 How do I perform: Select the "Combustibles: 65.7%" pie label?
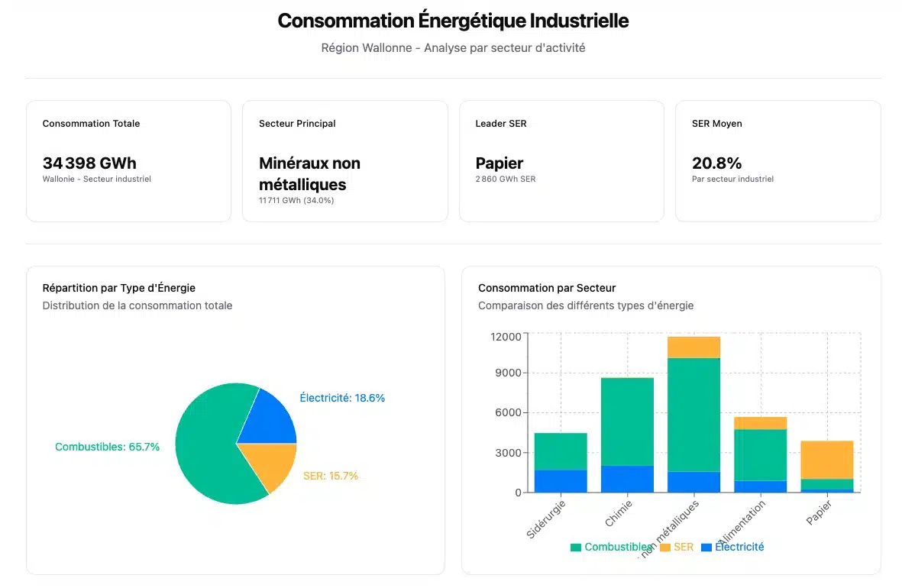[x=108, y=447]
